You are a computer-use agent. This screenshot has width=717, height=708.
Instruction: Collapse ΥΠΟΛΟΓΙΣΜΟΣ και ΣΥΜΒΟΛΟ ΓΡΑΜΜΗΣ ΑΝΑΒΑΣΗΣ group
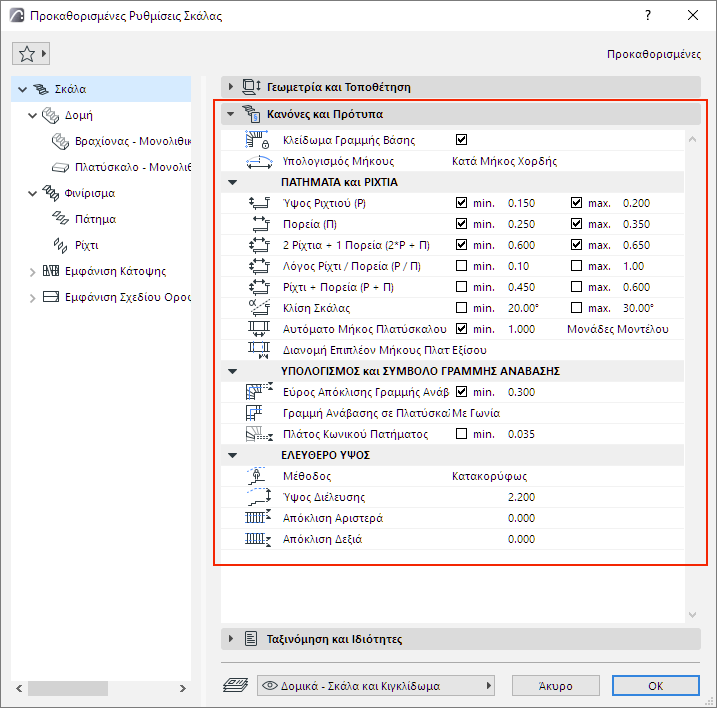[x=232, y=371]
